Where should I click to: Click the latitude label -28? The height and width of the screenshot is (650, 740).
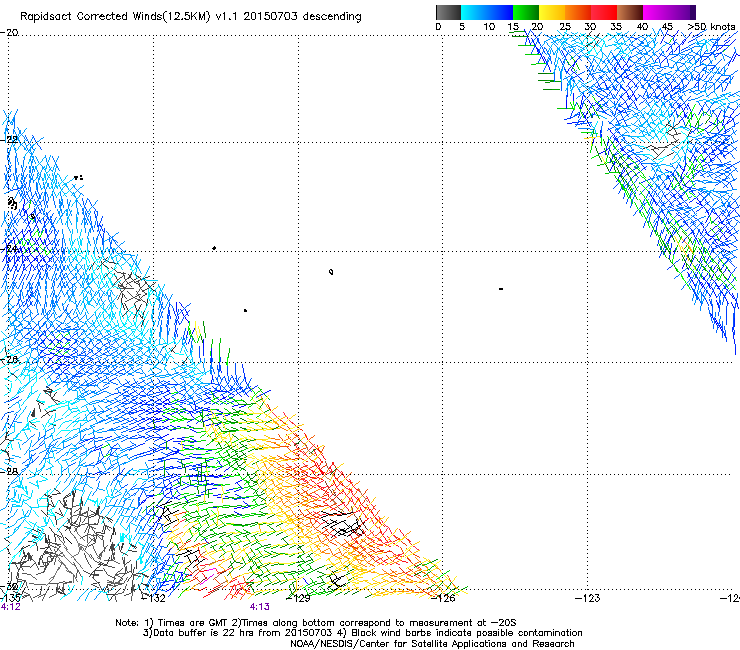click(x=9, y=471)
